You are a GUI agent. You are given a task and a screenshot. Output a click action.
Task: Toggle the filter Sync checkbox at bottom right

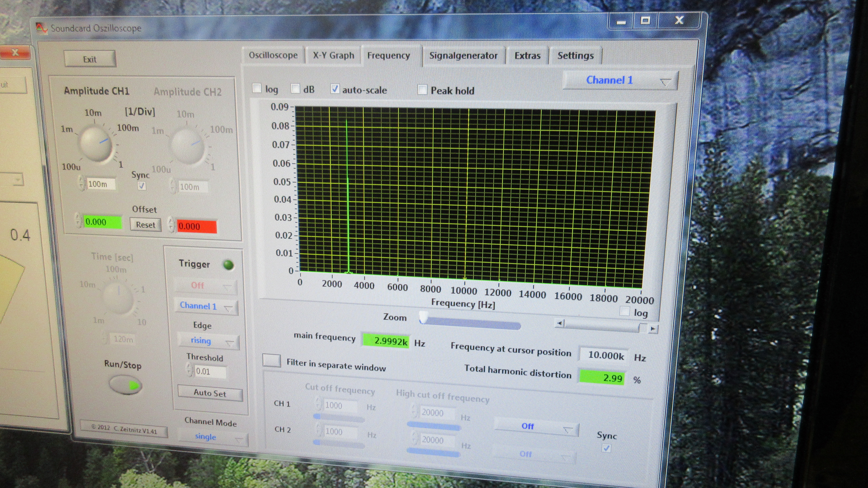point(606,448)
